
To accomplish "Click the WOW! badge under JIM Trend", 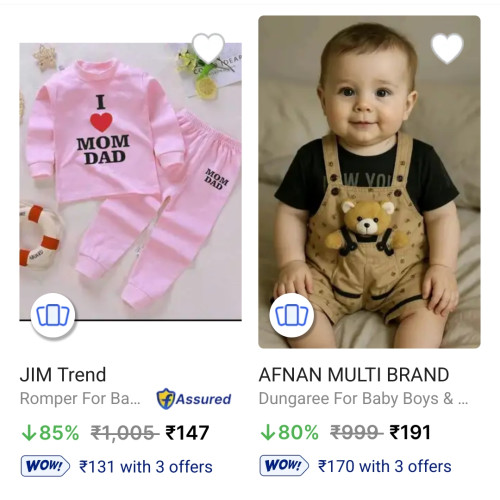I will [x=45, y=466].
